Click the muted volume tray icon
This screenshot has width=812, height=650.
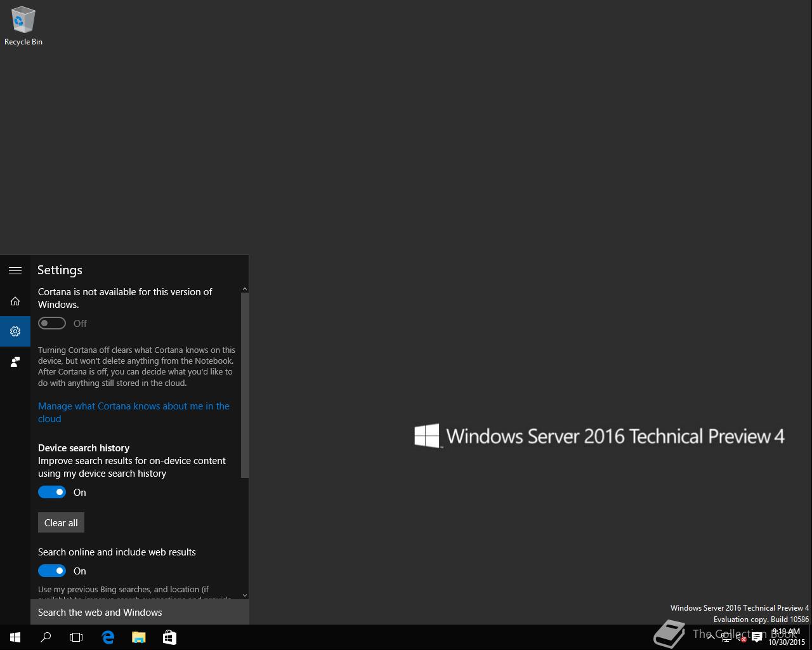point(741,637)
